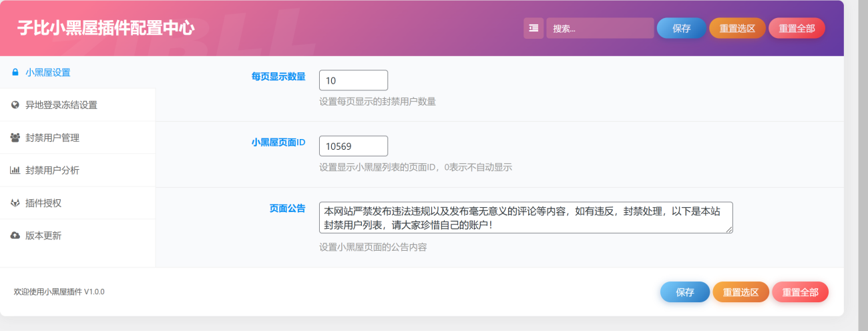Go to the 封禁用户分析 tab
Screen dimensions: 868x331
tap(52, 171)
